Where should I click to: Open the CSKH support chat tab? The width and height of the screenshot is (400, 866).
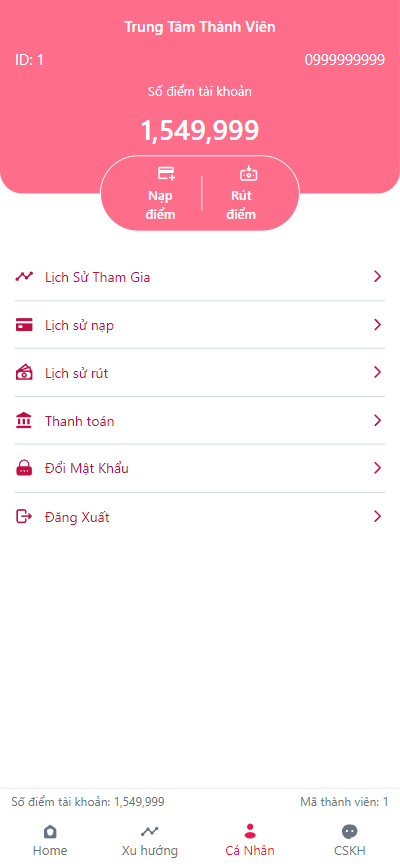(x=350, y=841)
